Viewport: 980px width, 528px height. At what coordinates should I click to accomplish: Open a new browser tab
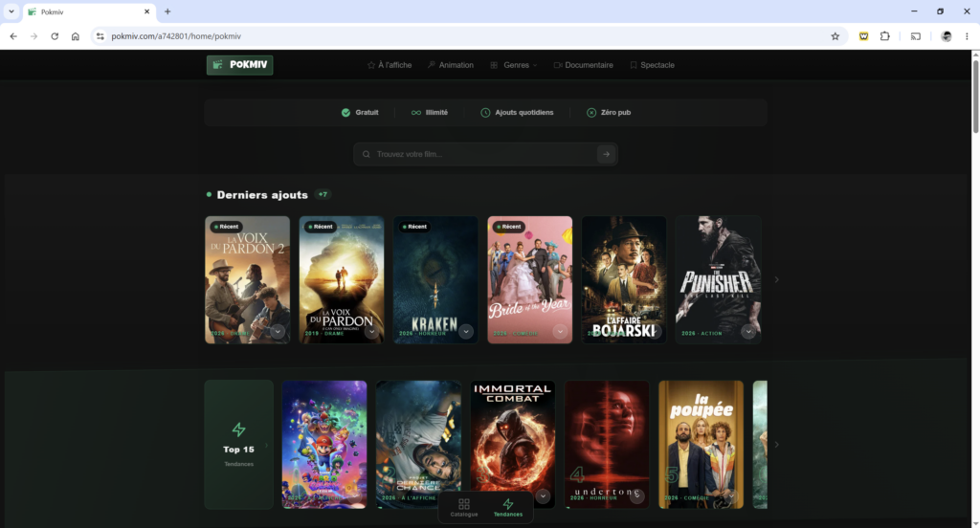[167, 11]
